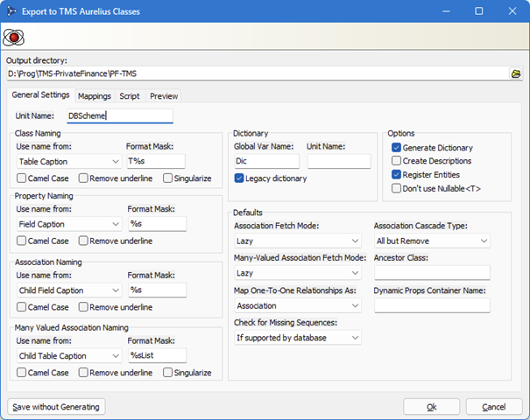Confirm with the Ok button

click(x=431, y=407)
